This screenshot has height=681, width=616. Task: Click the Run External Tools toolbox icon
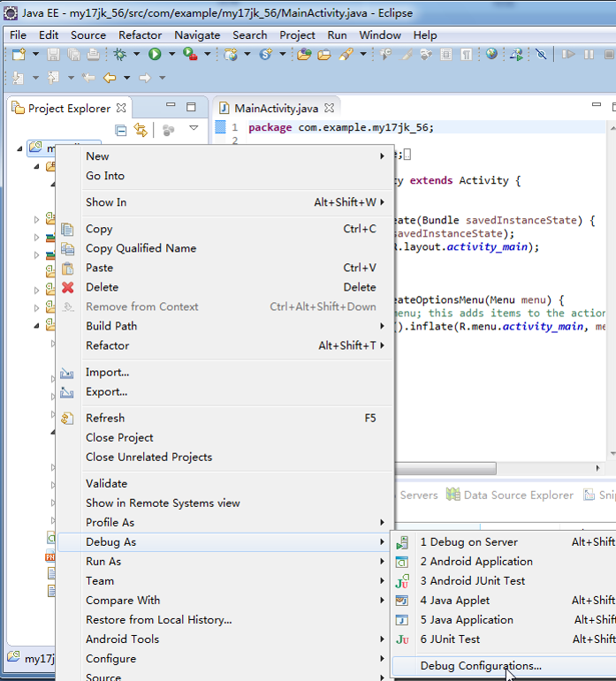point(190,54)
